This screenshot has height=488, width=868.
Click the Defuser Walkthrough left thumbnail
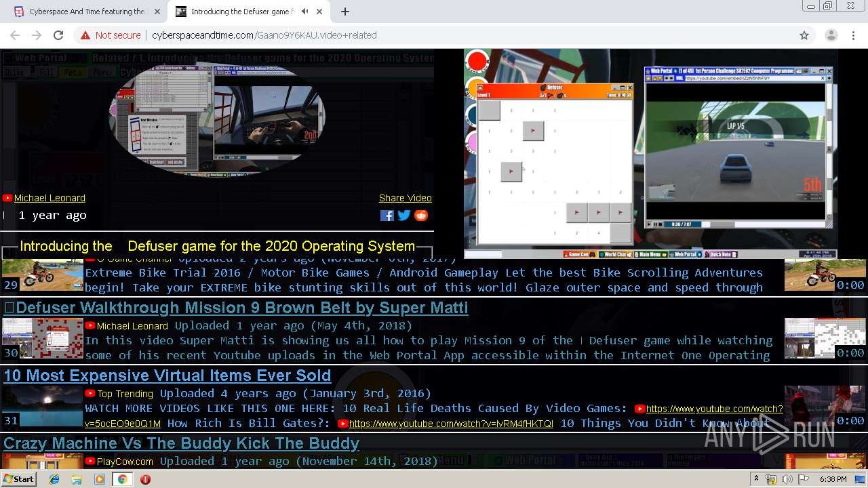(43, 338)
